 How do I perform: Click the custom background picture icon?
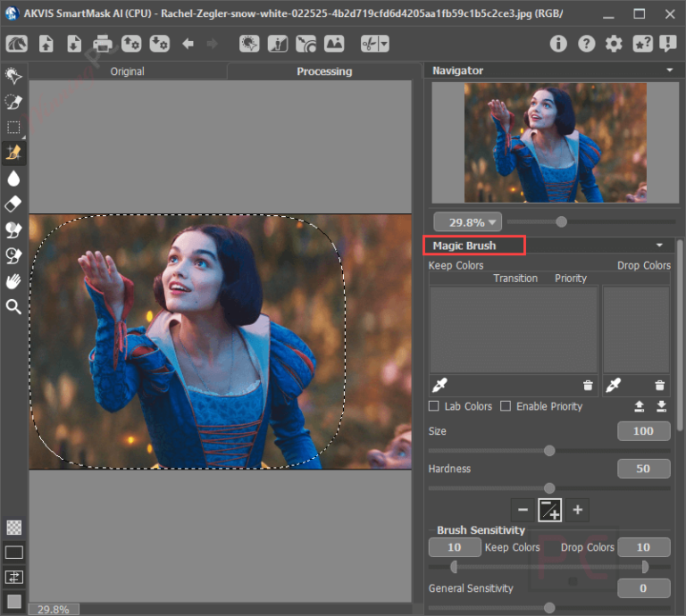(x=334, y=44)
